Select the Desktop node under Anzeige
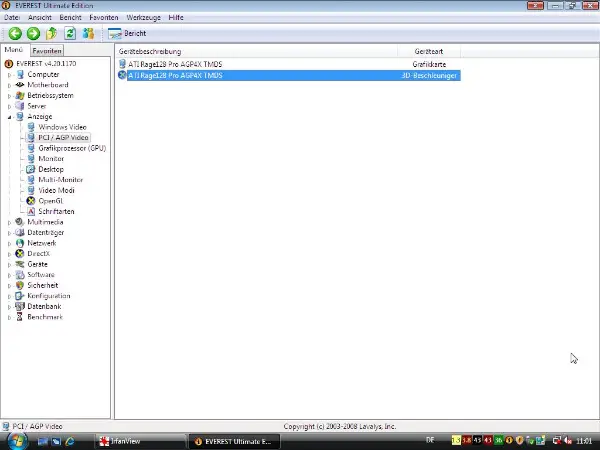This screenshot has width=600, height=450. pyautogui.click(x=50, y=169)
